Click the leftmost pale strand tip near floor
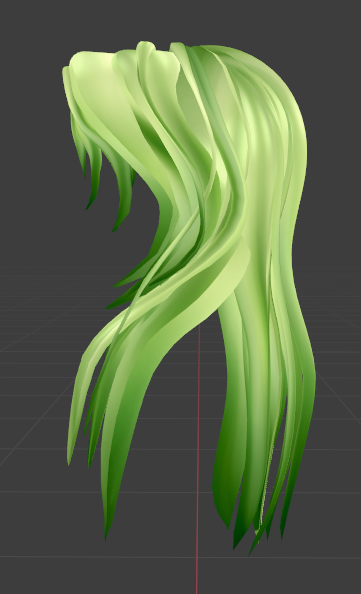This screenshot has width=361, height=594. coord(69,455)
